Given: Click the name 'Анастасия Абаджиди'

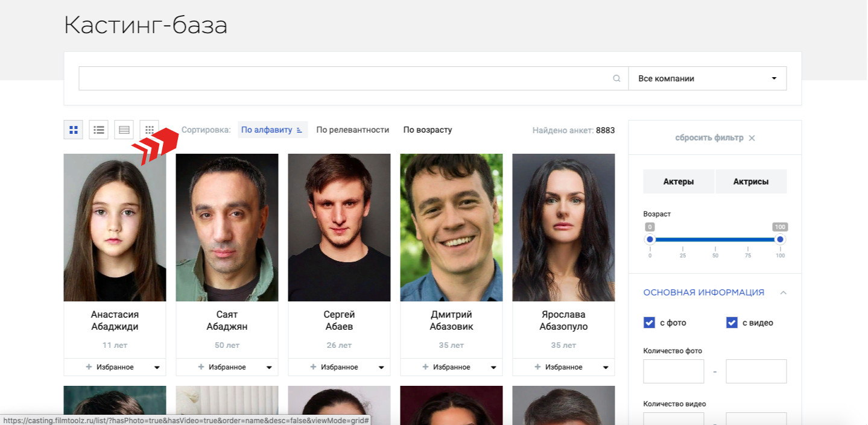Looking at the screenshot, I should 115,321.
